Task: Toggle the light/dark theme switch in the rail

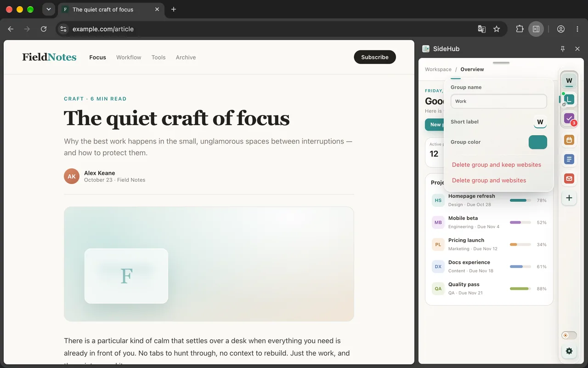Action: 569,335
